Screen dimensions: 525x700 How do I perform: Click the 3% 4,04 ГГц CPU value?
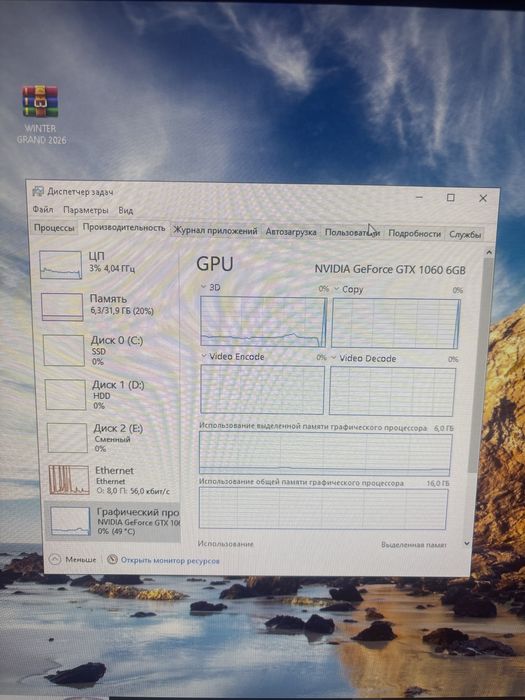point(112,268)
